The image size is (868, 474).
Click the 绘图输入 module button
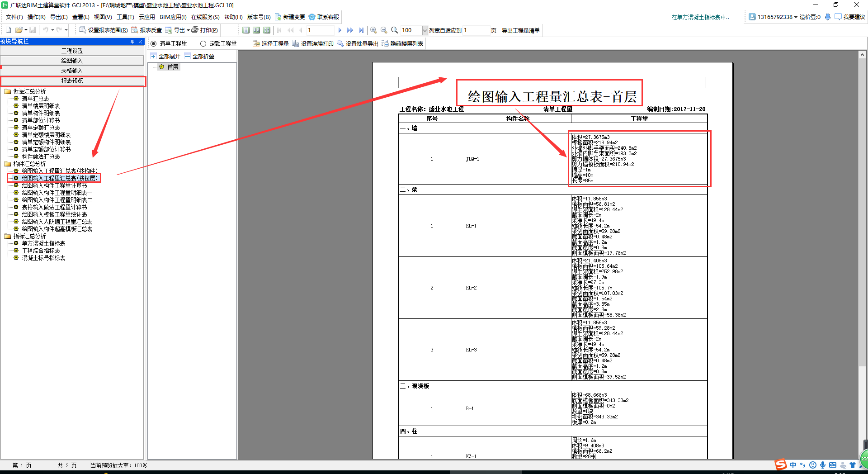click(x=72, y=61)
